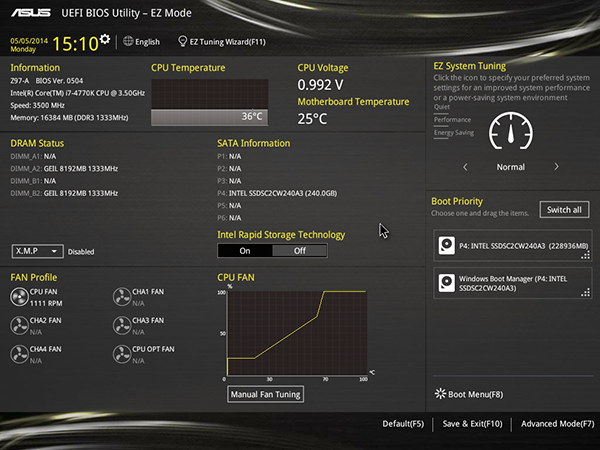
Task: Select P4: INTEL SSDSC2CW240A3 boot entry
Action: [x=513, y=246]
